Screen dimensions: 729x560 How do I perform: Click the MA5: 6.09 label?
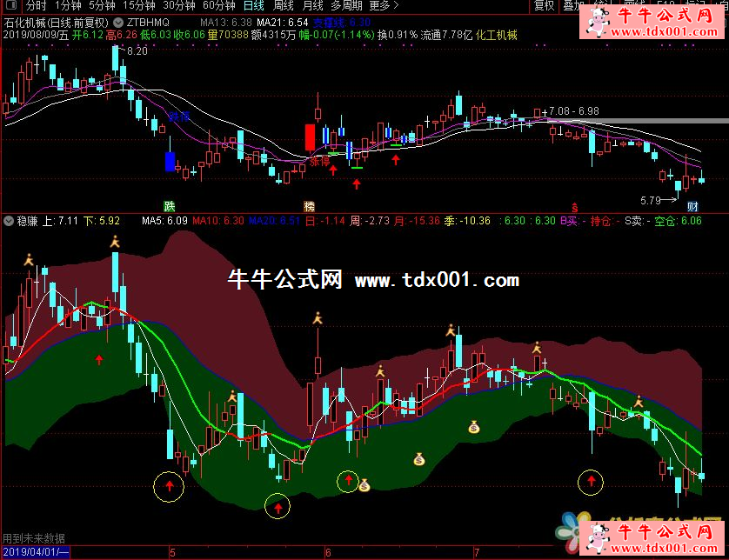pos(164,221)
